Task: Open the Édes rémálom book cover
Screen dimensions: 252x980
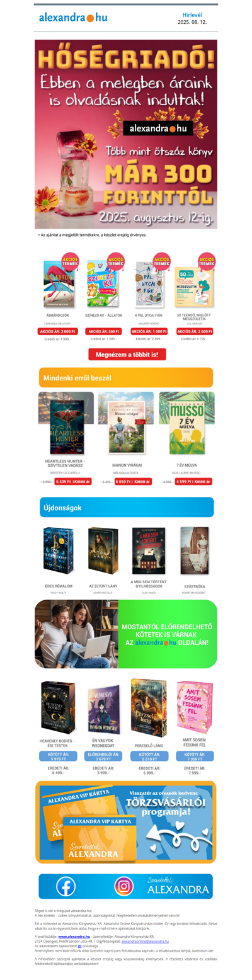Action: pyautogui.click(x=58, y=550)
